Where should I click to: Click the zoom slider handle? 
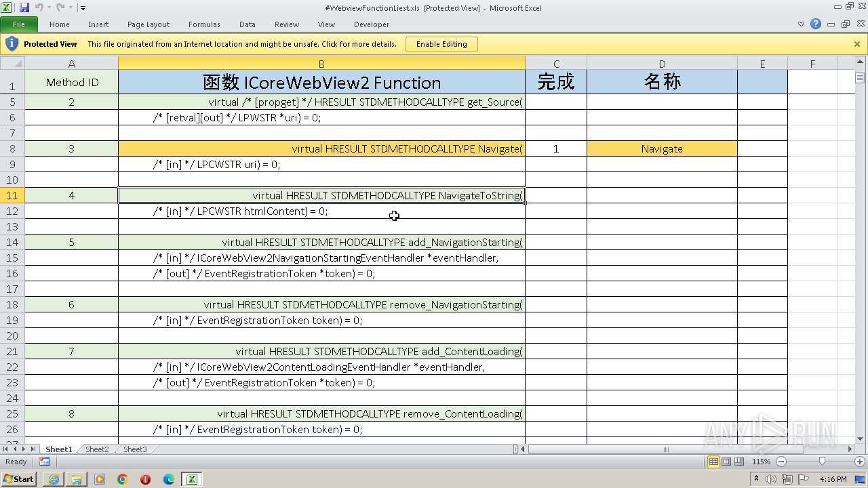point(822,462)
